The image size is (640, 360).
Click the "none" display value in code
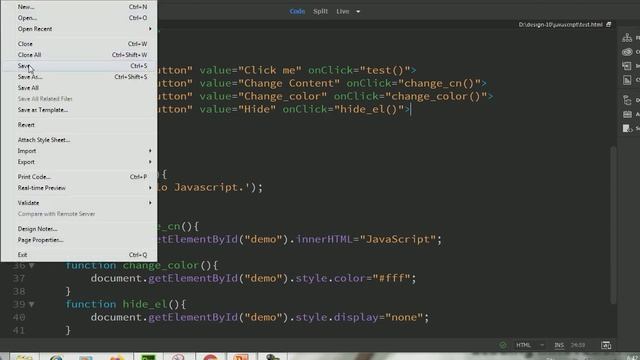[404, 318]
